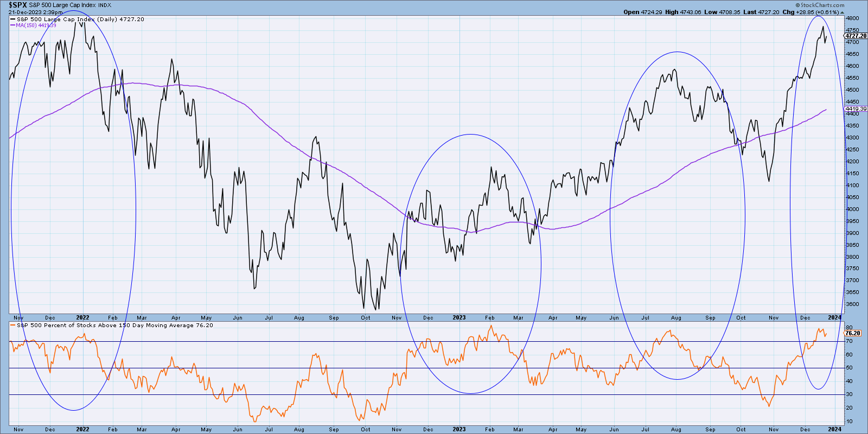This screenshot has height=434, width=868.
Task: Click the 4419.39 moving average tag on right axis
Action: pos(856,109)
